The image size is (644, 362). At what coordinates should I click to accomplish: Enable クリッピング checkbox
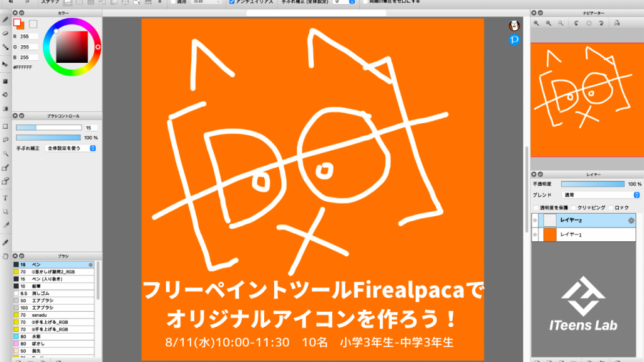pyautogui.click(x=574, y=207)
